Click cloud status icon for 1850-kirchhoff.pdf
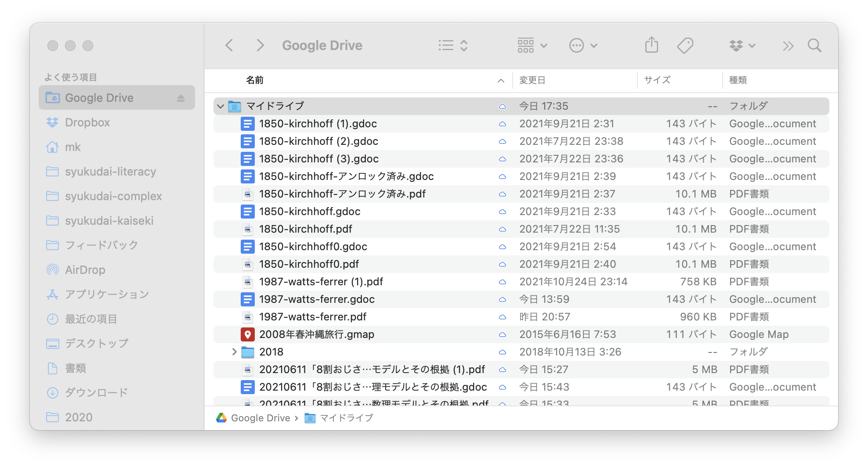Screen dimensions: 868x467 pos(502,229)
